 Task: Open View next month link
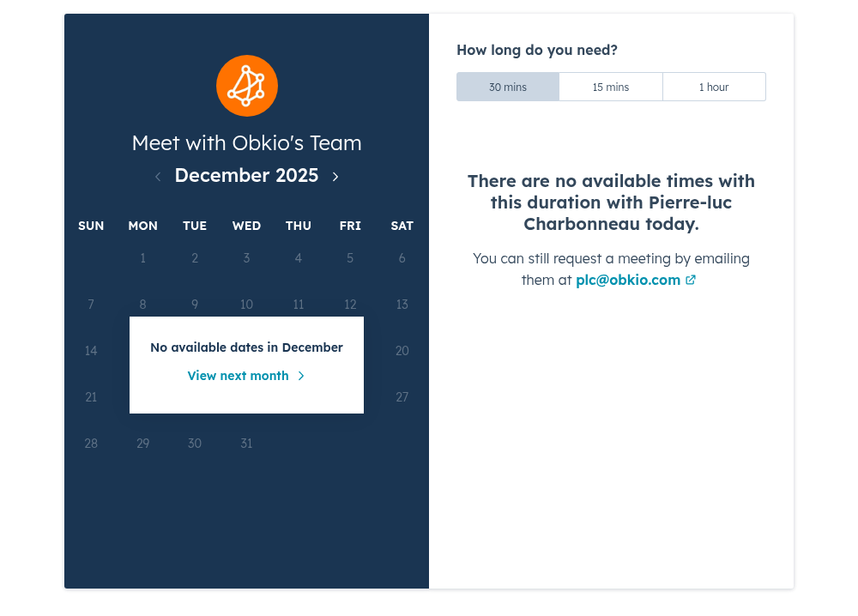point(239,376)
